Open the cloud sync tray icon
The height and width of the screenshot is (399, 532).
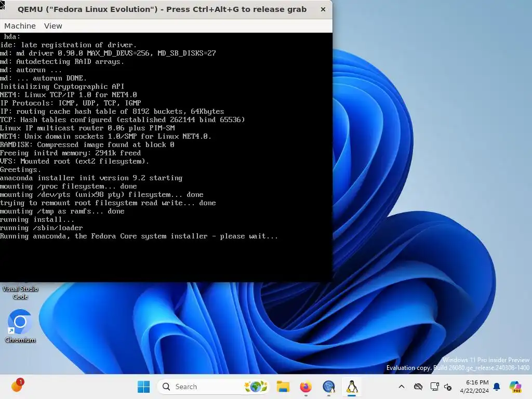pos(418,387)
